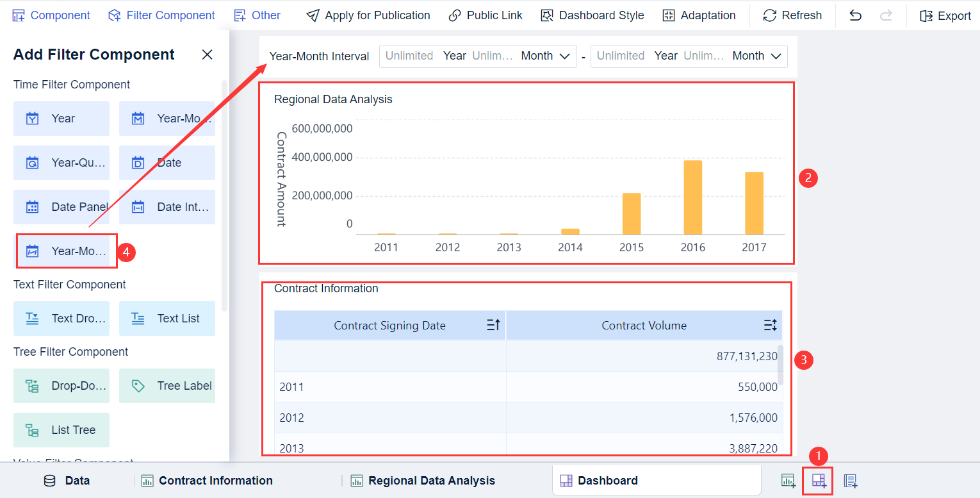Click the Apply for Publication button

[x=368, y=15]
